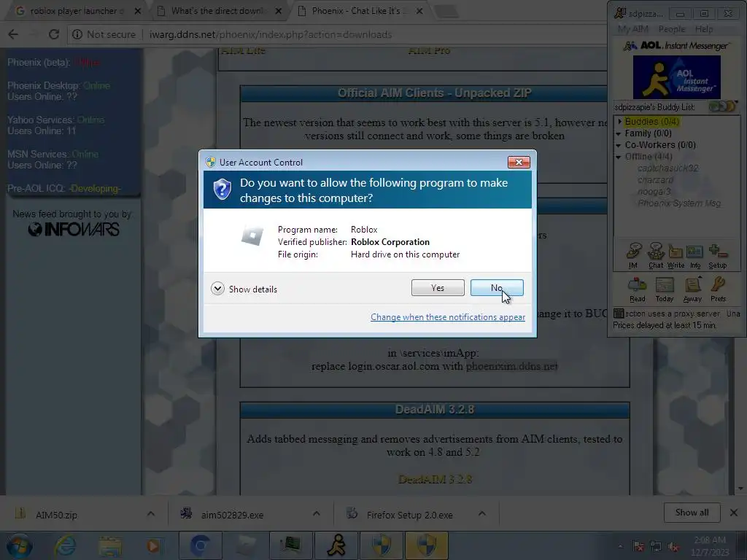The height and width of the screenshot is (560, 747).
Task: Open Windows Media Player from taskbar
Action: click(x=153, y=545)
